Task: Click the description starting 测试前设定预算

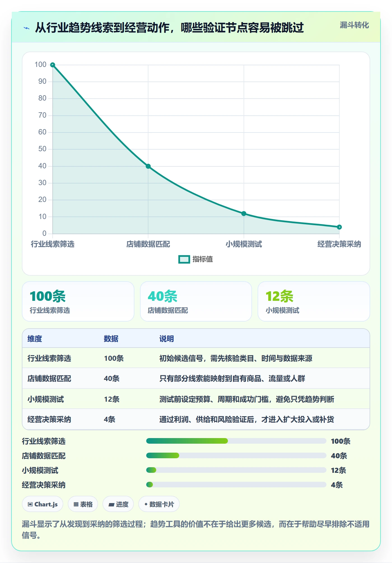Action: (x=247, y=399)
